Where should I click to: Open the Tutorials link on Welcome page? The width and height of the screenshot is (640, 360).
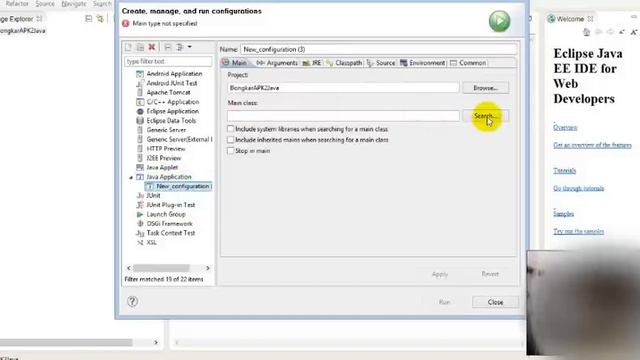(564, 171)
